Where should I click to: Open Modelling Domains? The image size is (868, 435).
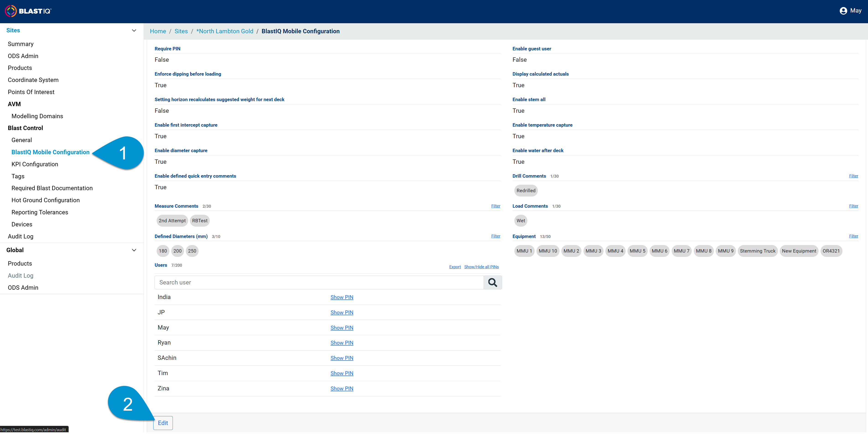coord(37,116)
